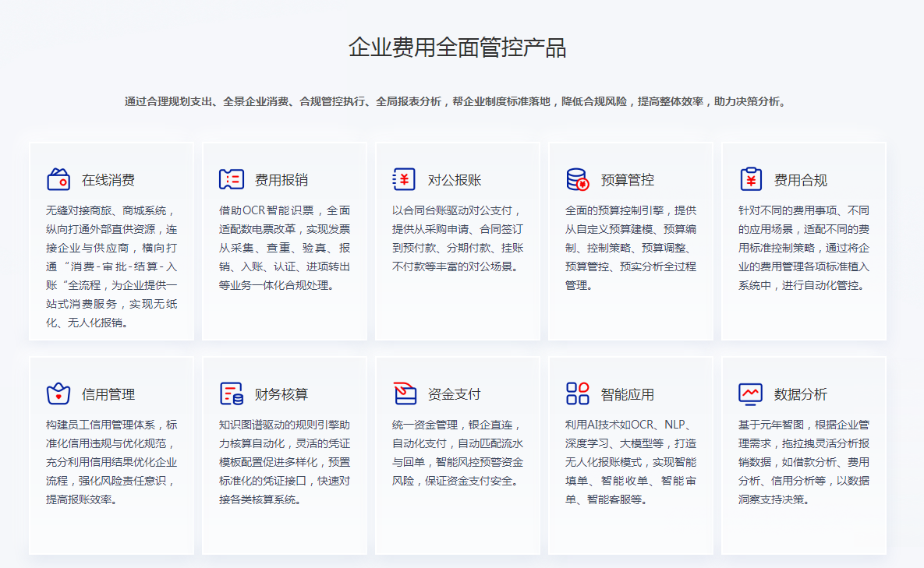Viewport: 924px width, 568px height.
Task: Click the red card icon beside 资金支付
Action: (404, 393)
